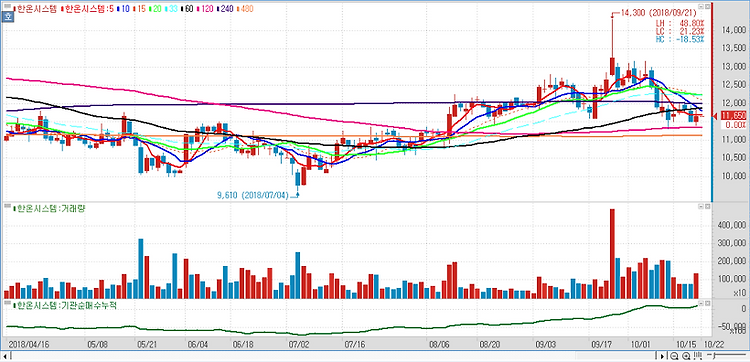Click the small gray chart menu icon
The width and height of the screenshot is (750, 362).
click(x=7, y=6)
